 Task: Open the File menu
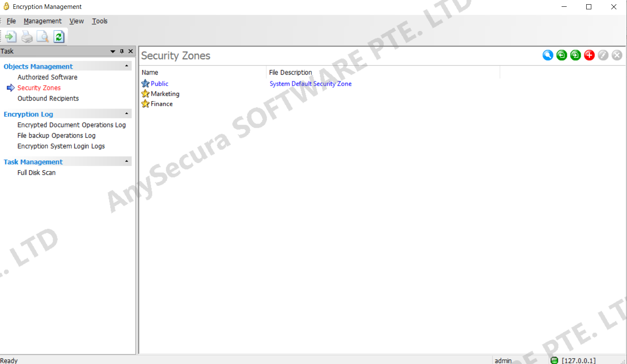point(11,21)
